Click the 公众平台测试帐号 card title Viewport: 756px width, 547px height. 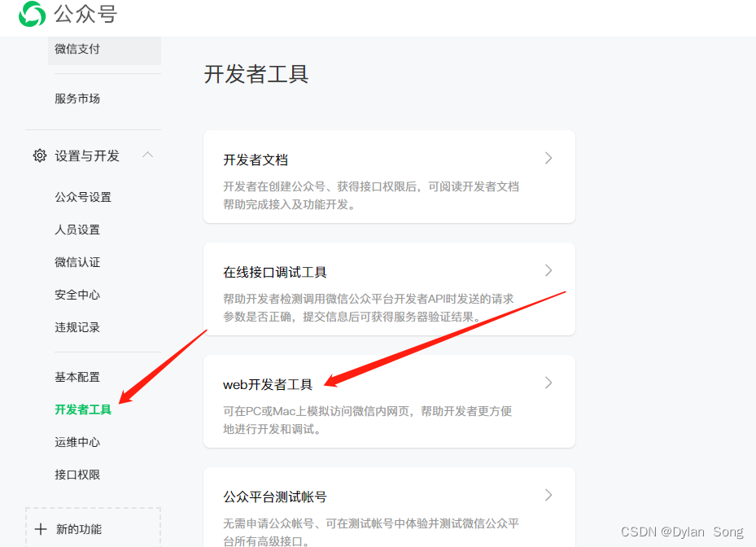pos(275,497)
